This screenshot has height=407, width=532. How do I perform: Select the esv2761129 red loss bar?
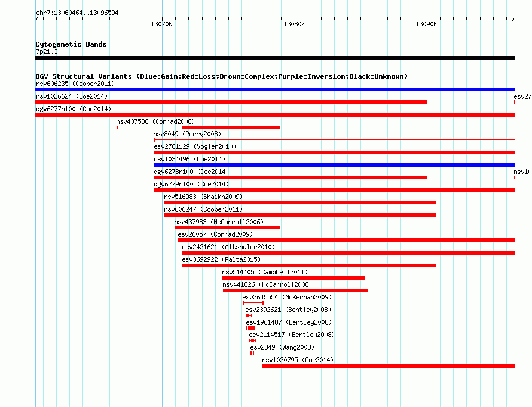pos(335,152)
